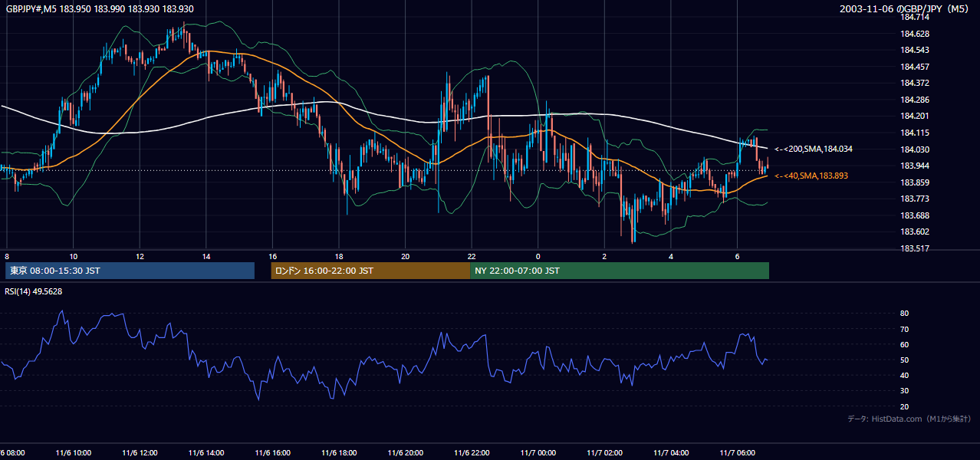Click the 11/6 16:00 date axis label

click(x=273, y=453)
